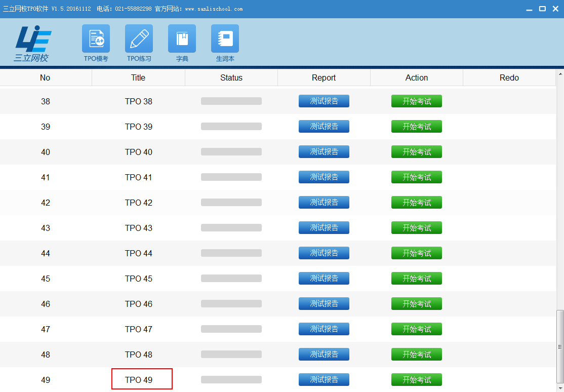Start exam 开始考试 for TPO 42
Screen dimensions: 564x392
pos(417,202)
